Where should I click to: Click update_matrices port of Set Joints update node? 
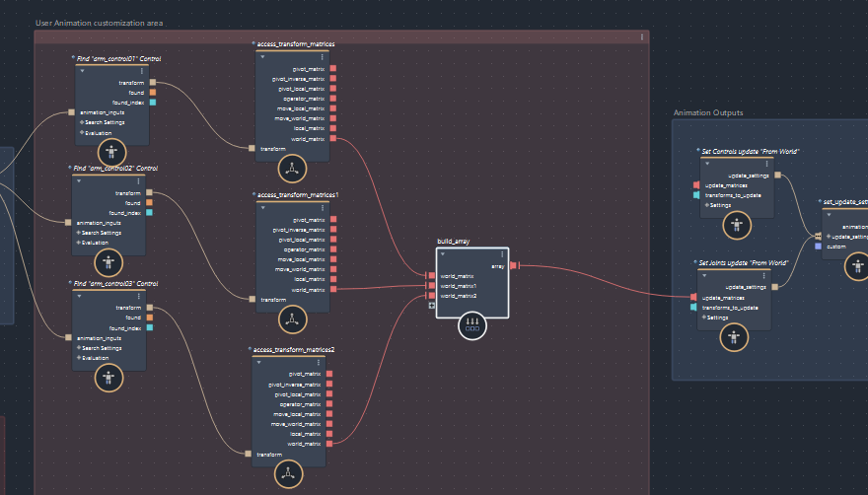coord(693,298)
